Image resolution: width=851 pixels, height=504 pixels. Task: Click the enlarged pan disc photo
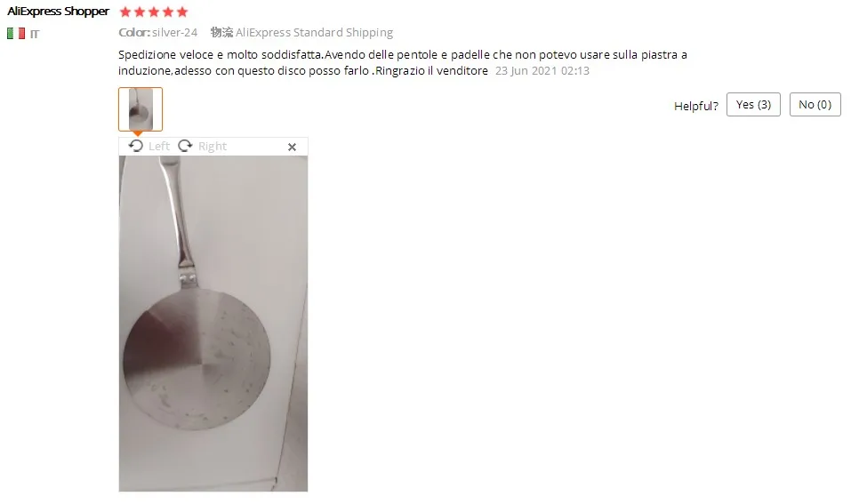[x=213, y=324]
